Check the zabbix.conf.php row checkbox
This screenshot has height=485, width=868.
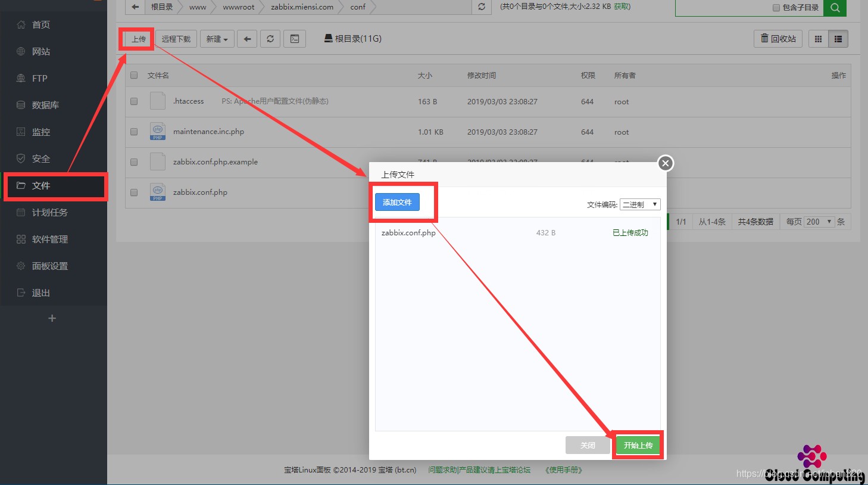point(134,192)
